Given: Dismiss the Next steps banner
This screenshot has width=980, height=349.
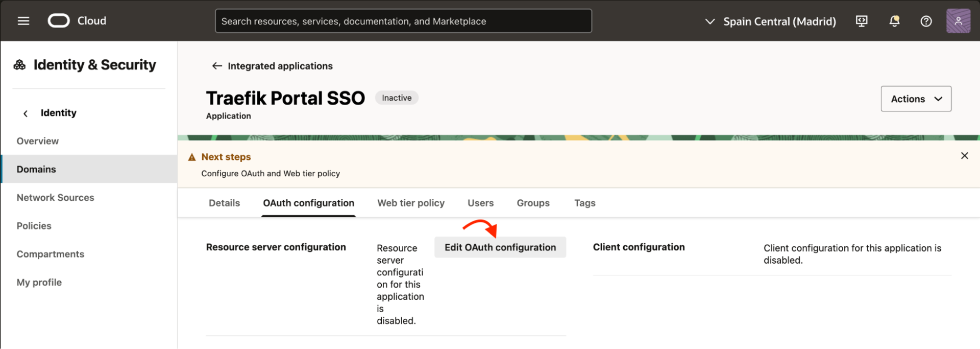Looking at the screenshot, I should pos(964,156).
